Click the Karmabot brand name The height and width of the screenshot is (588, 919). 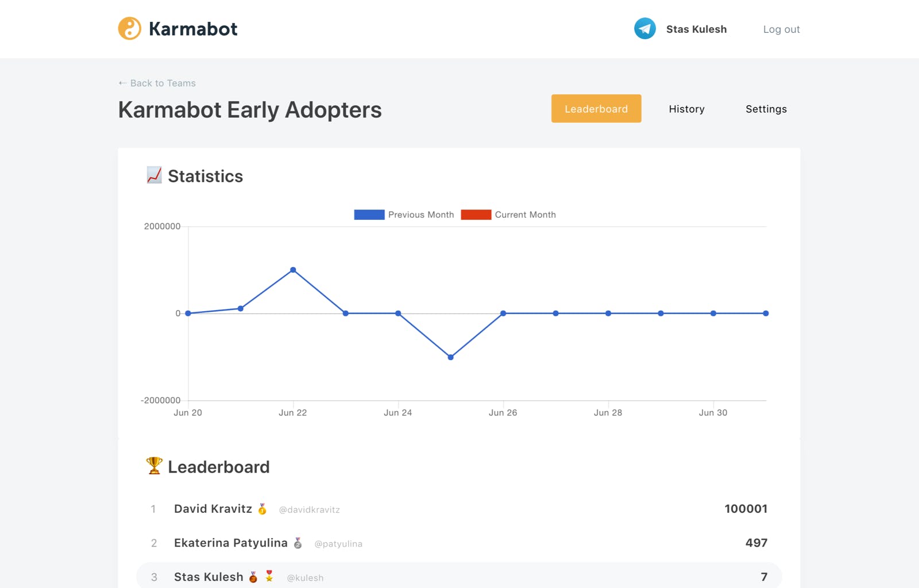[x=193, y=29]
